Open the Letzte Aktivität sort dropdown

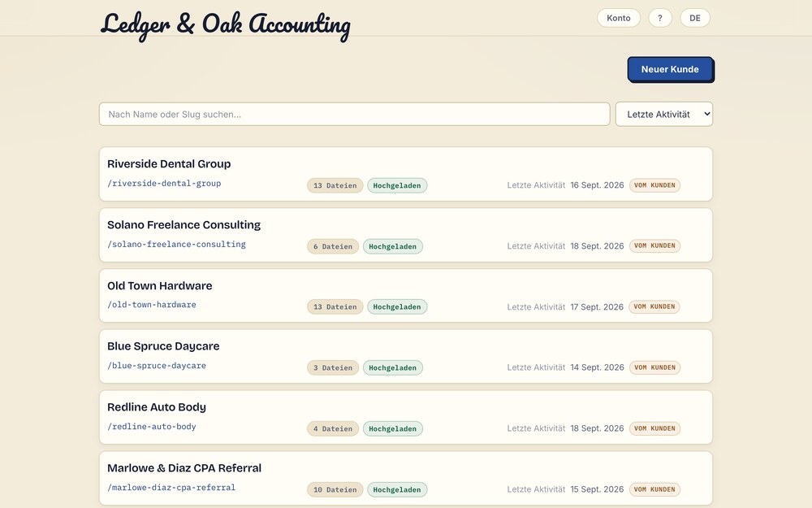click(664, 114)
